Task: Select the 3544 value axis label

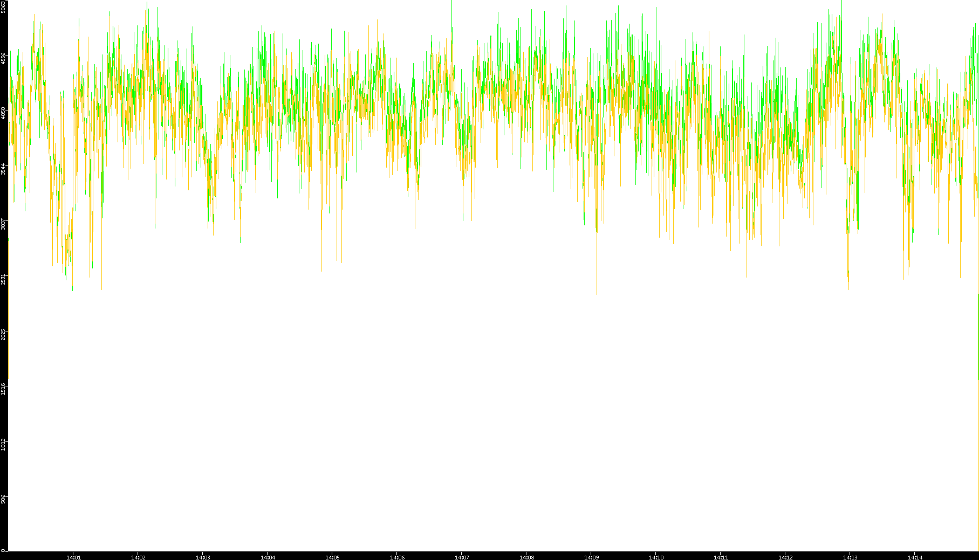Action: 3,168
